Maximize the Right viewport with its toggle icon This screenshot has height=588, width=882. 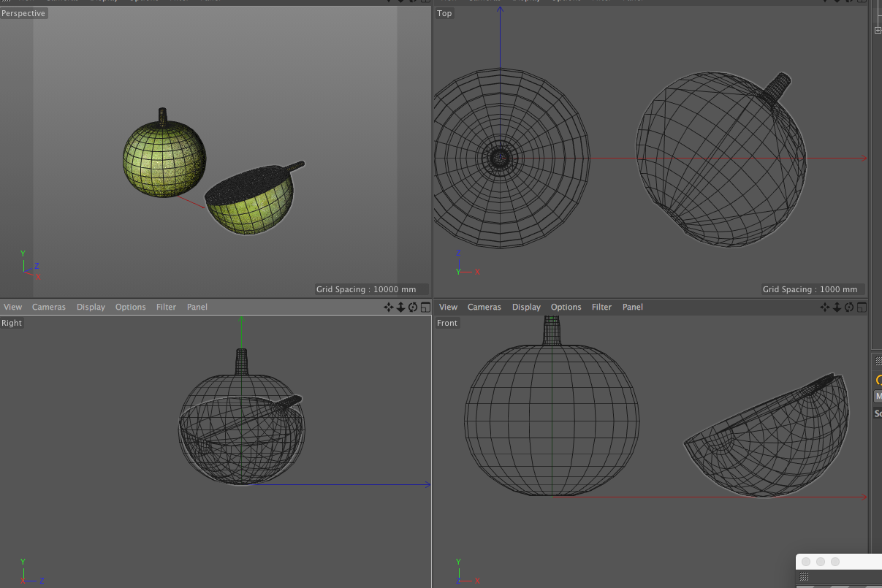(425, 308)
